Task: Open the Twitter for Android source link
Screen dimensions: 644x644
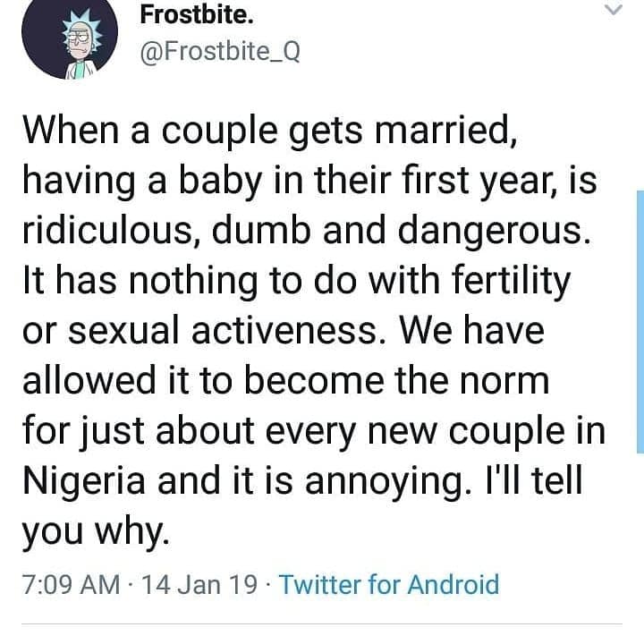Action: [389, 583]
